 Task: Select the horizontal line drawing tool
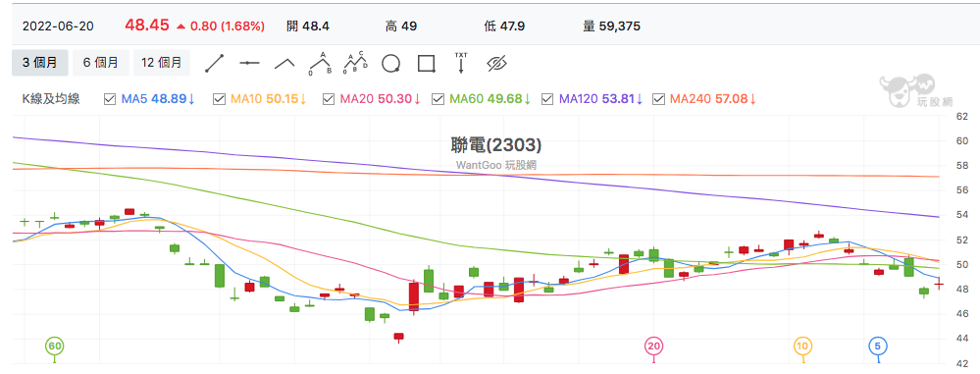pyautogui.click(x=249, y=63)
